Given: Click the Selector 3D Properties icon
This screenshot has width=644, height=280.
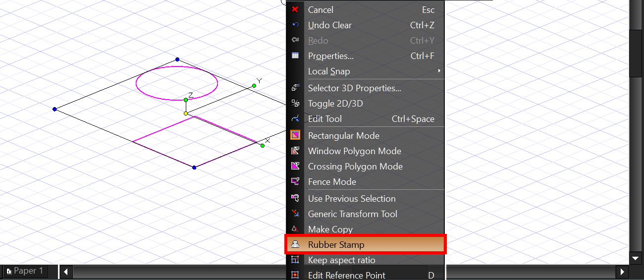Looking at the screenshot, I should 295,88.
